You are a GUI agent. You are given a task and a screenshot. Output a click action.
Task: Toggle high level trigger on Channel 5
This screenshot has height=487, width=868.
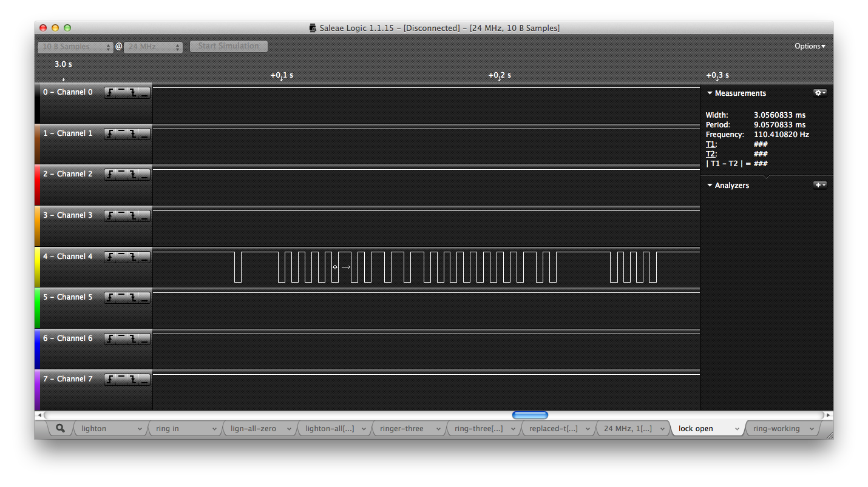coord(121,298)
